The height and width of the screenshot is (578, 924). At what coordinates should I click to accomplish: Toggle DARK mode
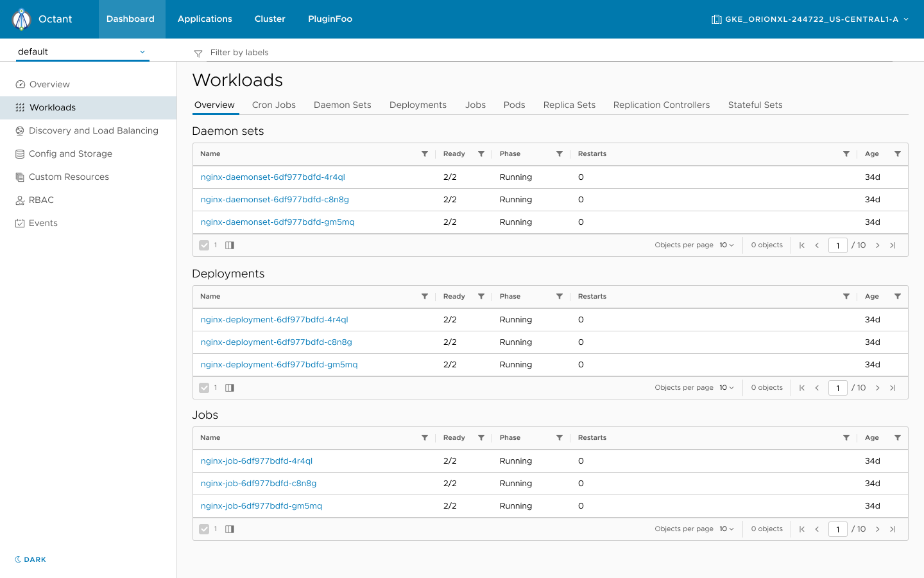30,559
